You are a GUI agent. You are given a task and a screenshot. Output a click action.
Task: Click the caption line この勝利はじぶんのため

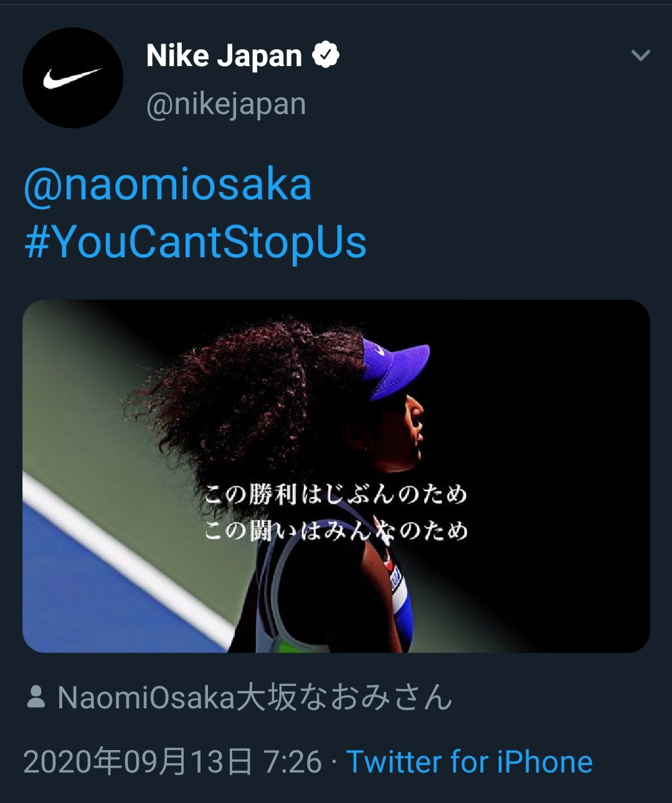336,495
